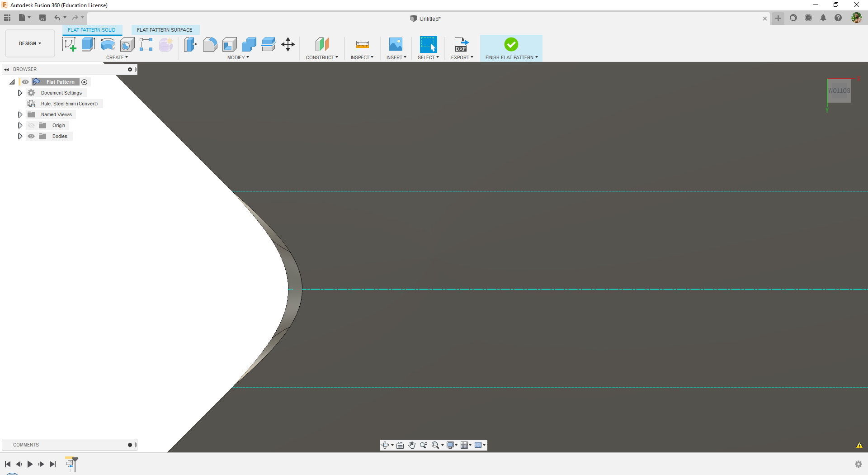The height and width of the screenshot is (475, 868).
Task: Open the notifications bell
Action: (823, 18)
